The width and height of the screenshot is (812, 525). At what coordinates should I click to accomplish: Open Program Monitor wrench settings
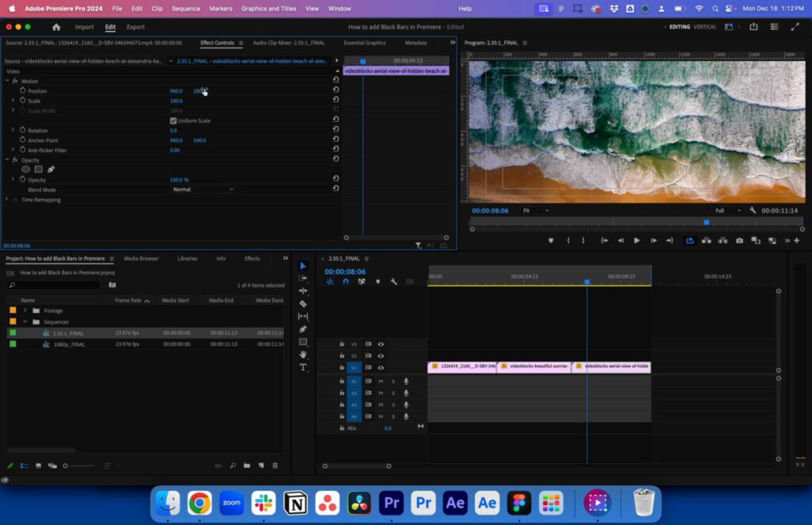click(x=753, y=210)
